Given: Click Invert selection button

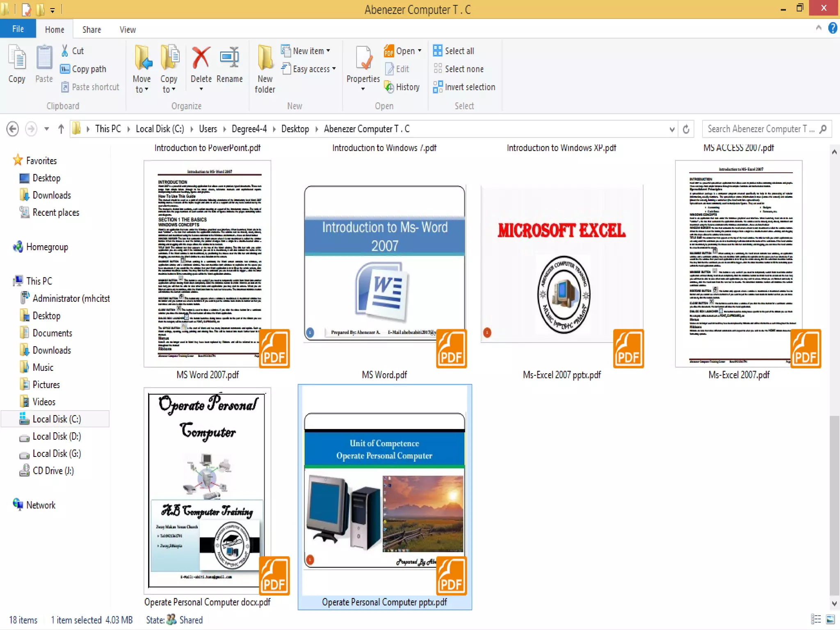Looking at the screenshot, I should [469, 87].
